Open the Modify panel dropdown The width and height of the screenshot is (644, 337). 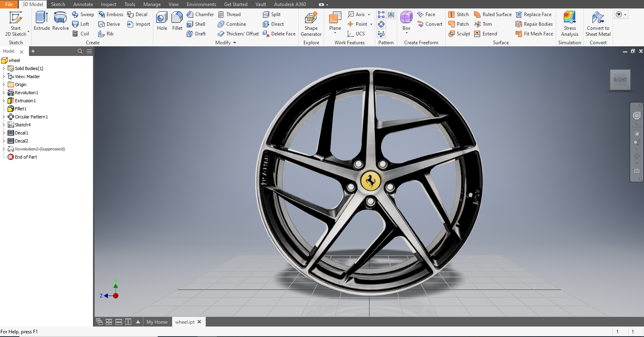click(x=235, y=43)
